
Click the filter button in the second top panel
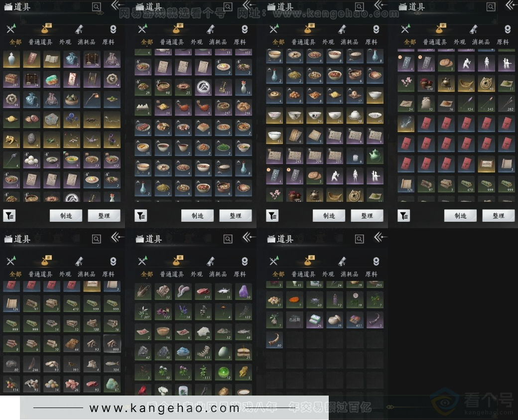pos(141,216)
